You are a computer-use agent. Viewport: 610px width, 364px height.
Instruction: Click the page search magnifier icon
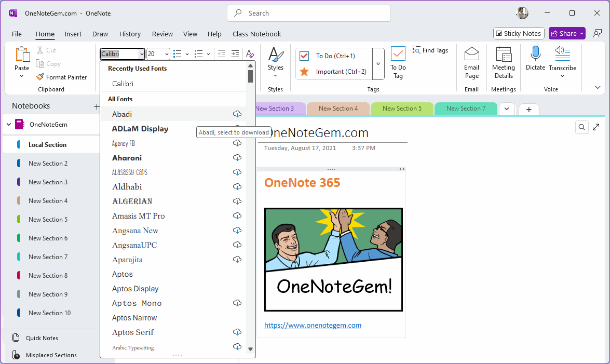pos(581,127)
